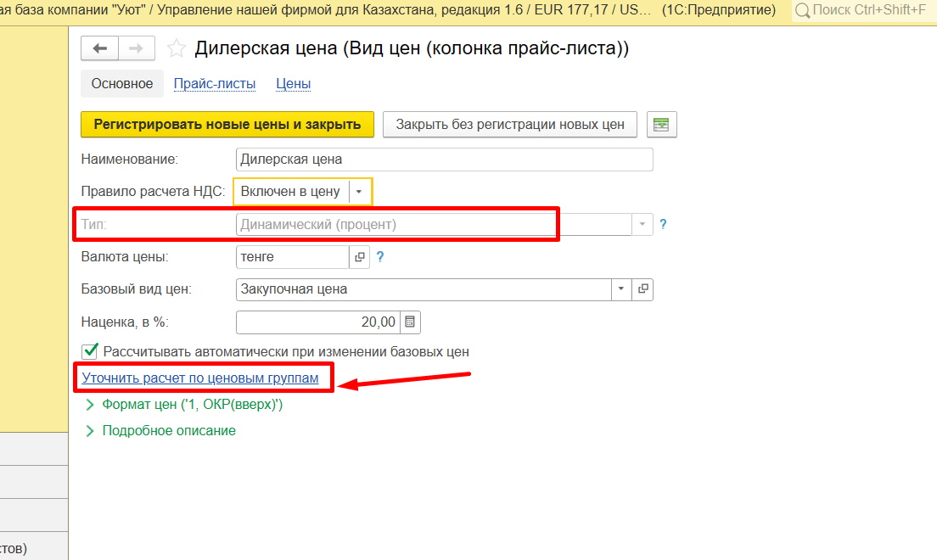The height and width of the screenshot is (560, 937).
Task: Toggle automatic recalculation on base price change
Action: (89, 351)
